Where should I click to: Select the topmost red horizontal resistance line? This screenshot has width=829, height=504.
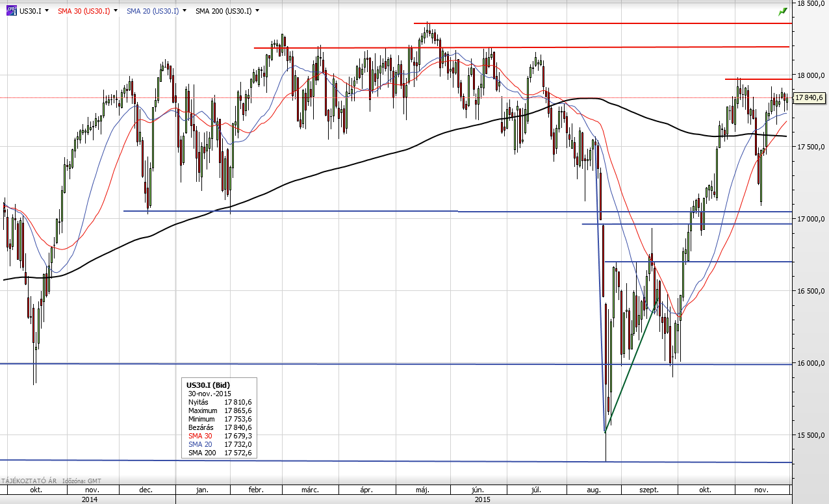pyautogui.click(x=603, y=23)
